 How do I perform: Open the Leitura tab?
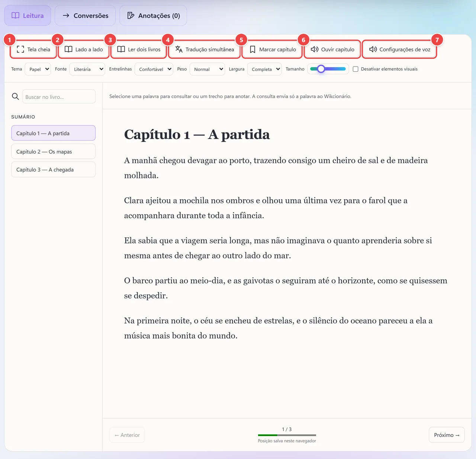click(28, 16)
